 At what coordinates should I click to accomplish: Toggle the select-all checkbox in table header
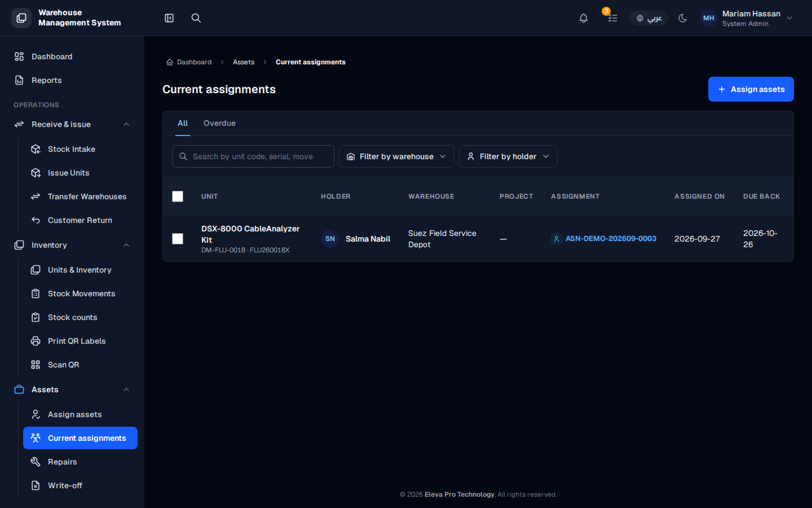178,196
